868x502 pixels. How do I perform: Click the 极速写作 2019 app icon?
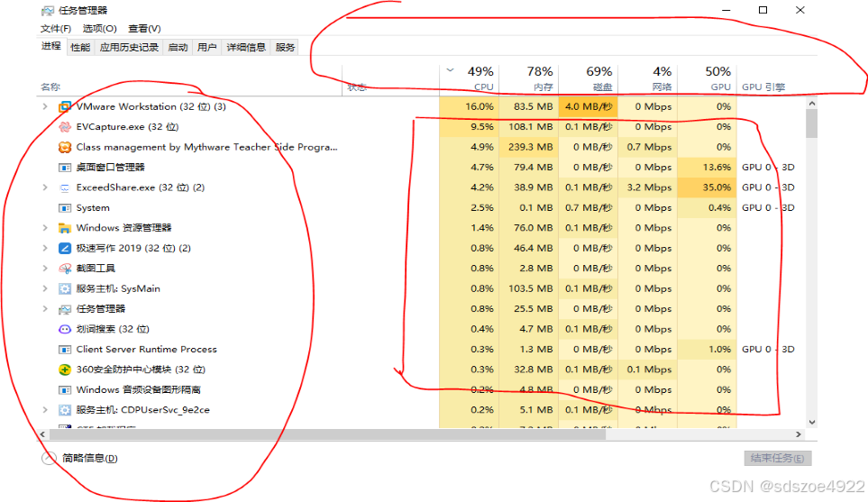coord(65,248)
